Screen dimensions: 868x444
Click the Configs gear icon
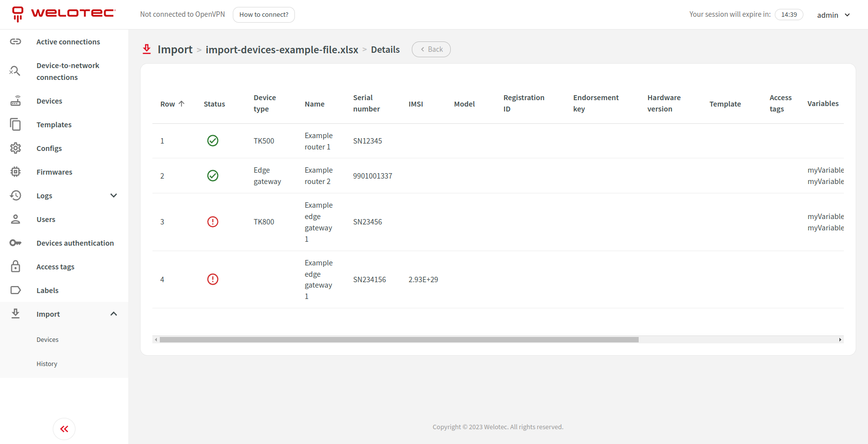tap(16, 148)
